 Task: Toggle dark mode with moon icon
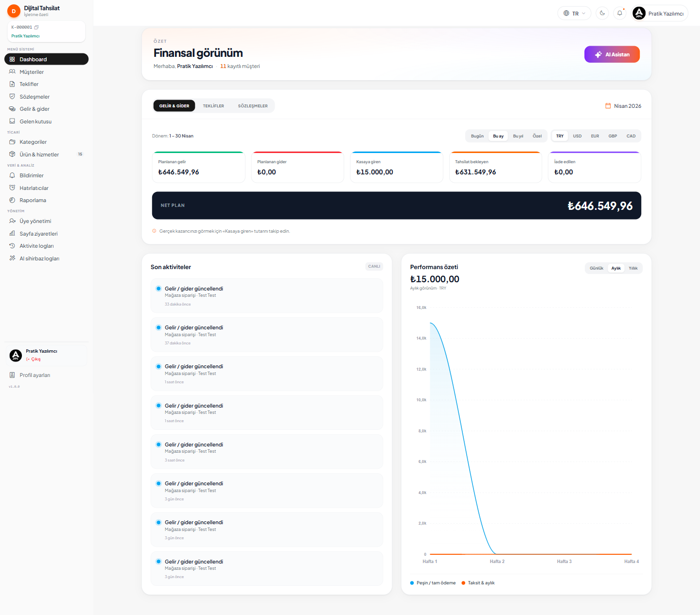point(602,13)
